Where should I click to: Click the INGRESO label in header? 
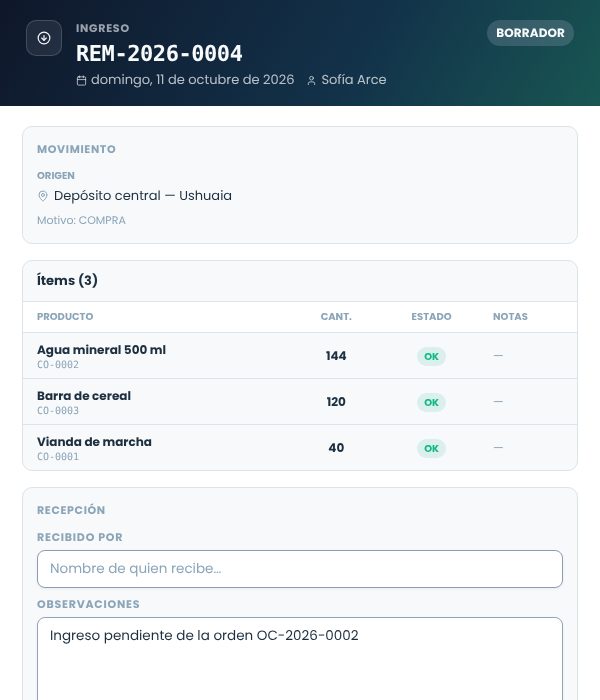coord(103,28)
